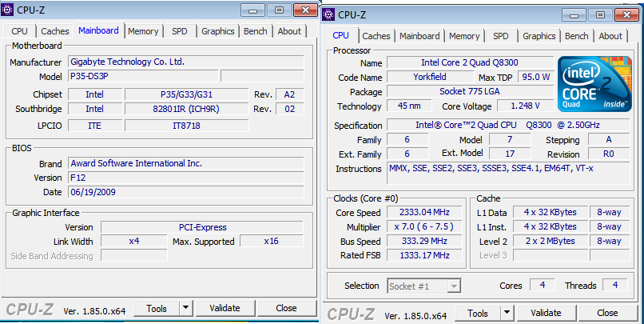Switch to Memory tab in the left window
Image resolution: width=644 pixels, height=324 pixels.
pos(143,31)
